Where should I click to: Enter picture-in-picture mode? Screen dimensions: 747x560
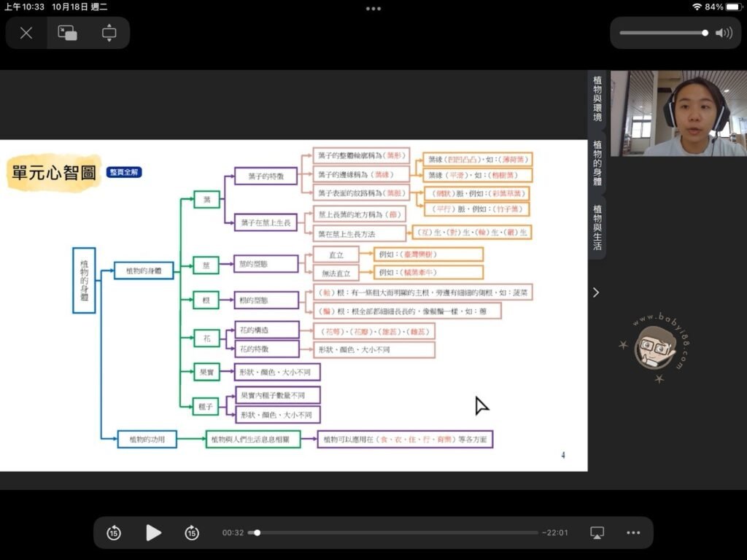coord(68,33)
